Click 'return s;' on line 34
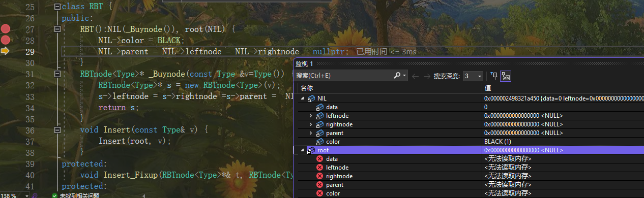Image resolution: width=644 pixels, height=198 pixels. pos(119,107)
